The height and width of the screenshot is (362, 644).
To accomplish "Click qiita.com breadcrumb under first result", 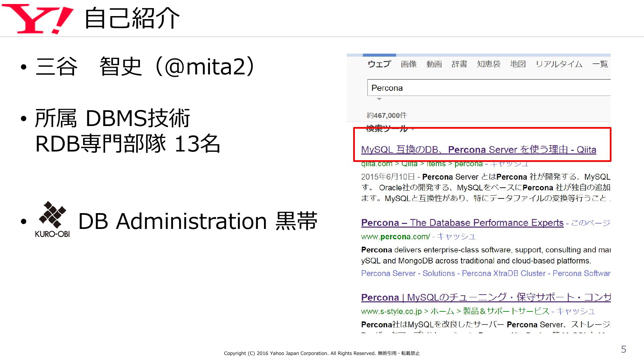I will click(x=377, y=164).
